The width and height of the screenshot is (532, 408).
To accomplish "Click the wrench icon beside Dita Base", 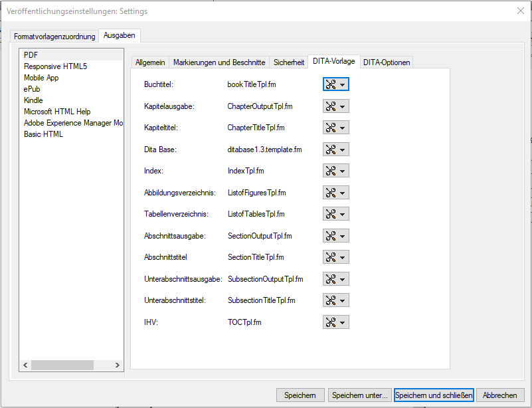I will pos(332,149).
